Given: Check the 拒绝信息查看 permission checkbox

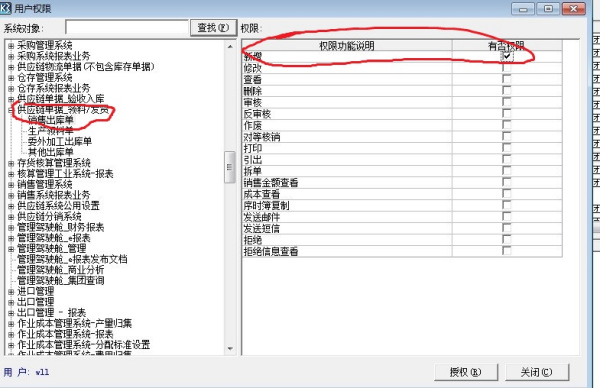Looking at the screenshot, I should [x=507, y=251].
